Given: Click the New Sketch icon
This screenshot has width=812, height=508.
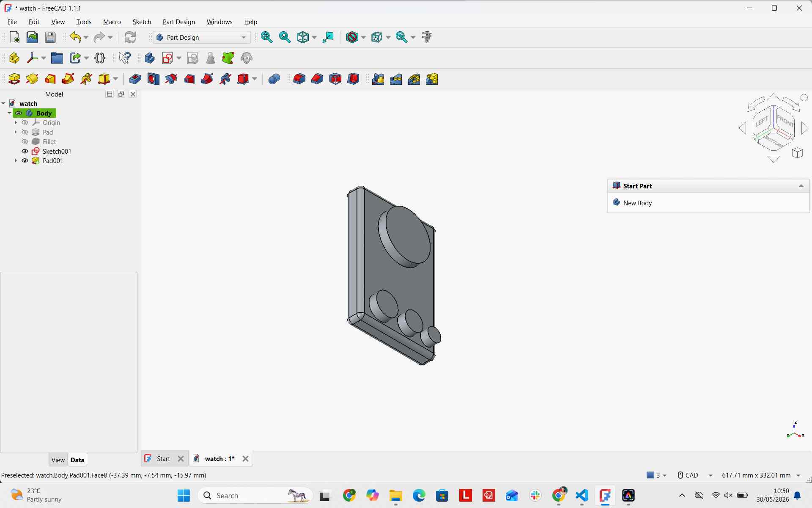Looking at the screenshot, I should [168, 58].
